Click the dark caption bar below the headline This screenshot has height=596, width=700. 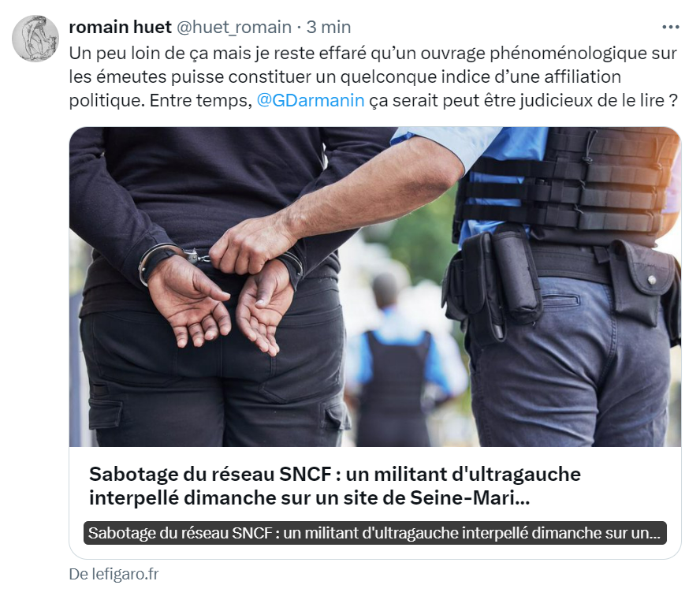(x=375, y=533)
